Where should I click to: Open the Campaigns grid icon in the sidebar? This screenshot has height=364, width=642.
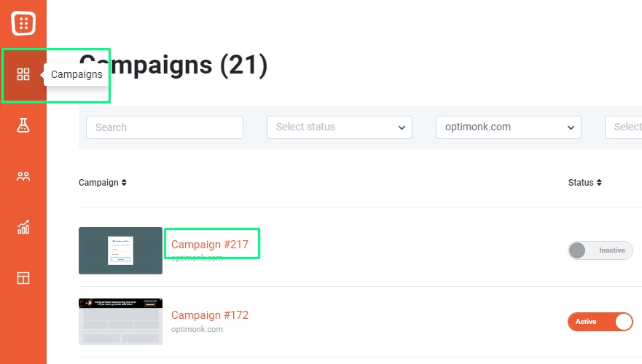point(23,74)
